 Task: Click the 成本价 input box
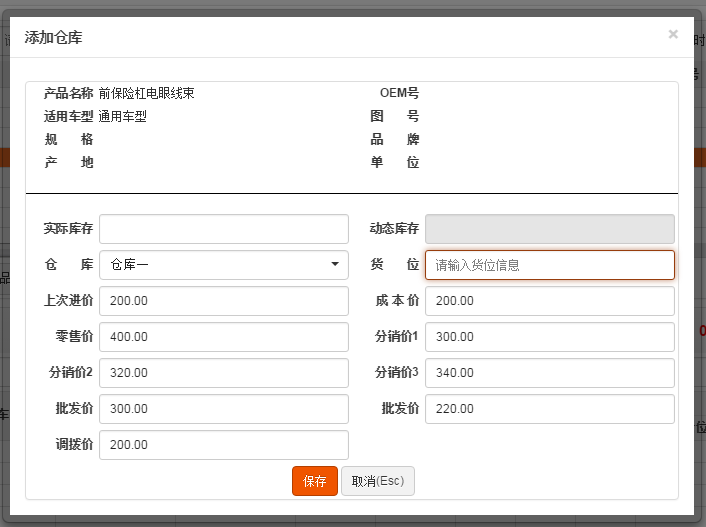tap(549, 301)
